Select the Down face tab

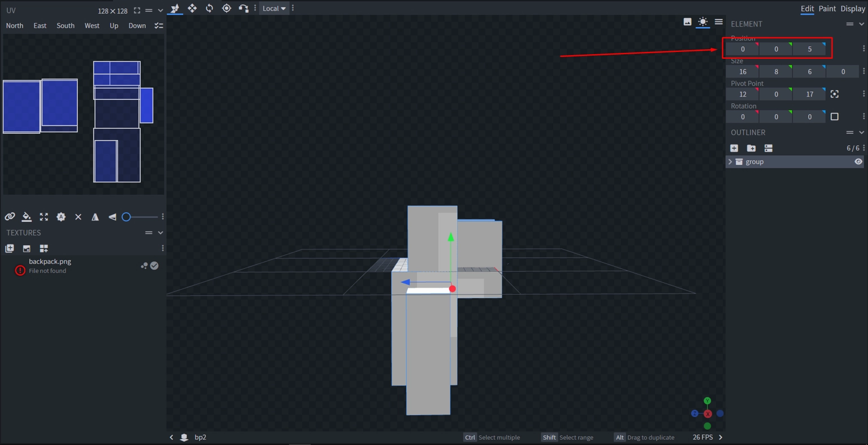(137, 25)
